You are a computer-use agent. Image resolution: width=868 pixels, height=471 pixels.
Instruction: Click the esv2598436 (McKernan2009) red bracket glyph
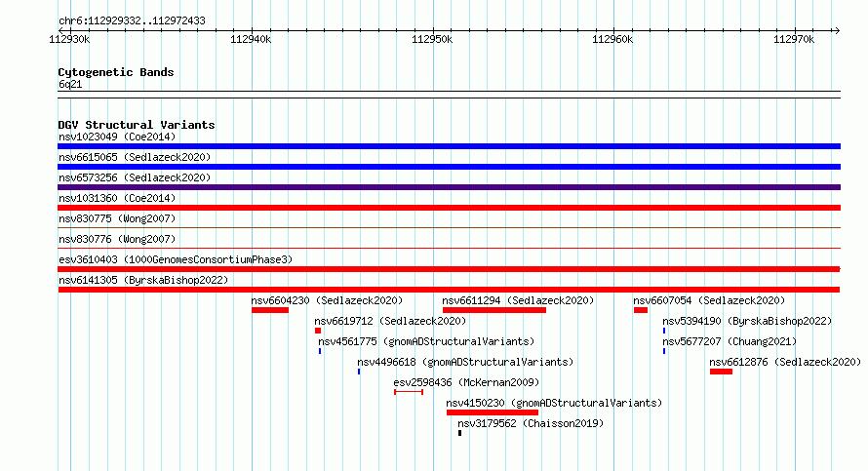pos(409,392)
